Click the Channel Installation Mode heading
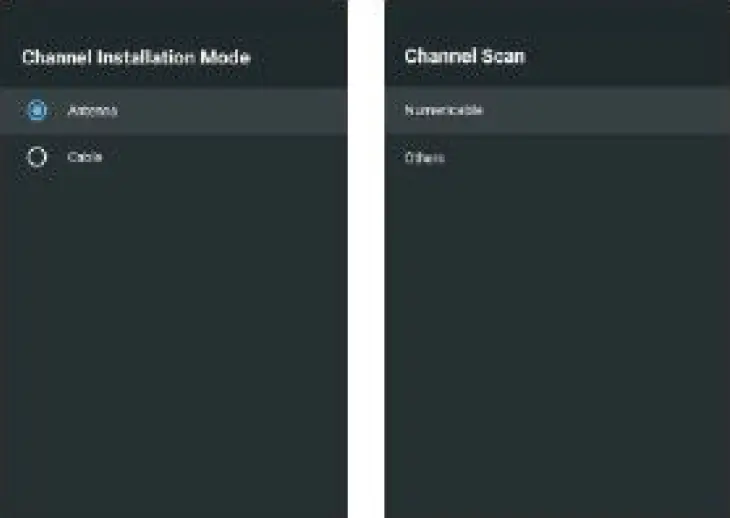The height and width of the screenshot is (518, 730). pos(136,57)
